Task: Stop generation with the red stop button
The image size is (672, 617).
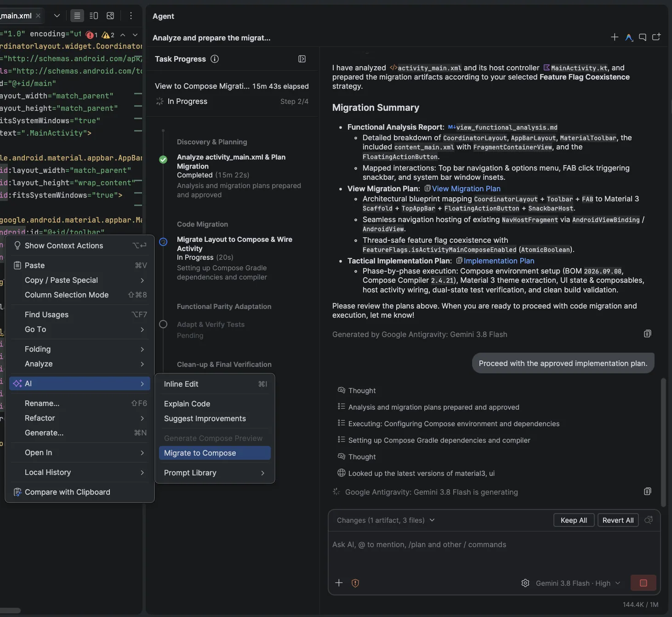Action: [643, 583]
